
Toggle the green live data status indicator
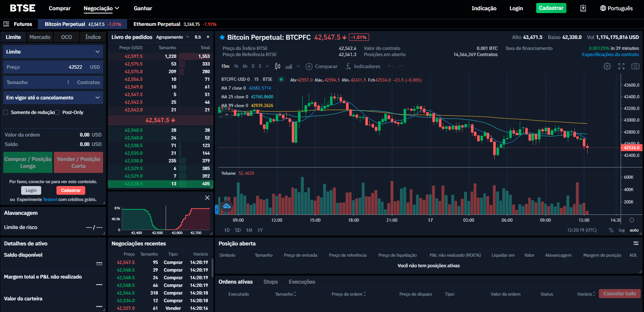pos(281,79)
